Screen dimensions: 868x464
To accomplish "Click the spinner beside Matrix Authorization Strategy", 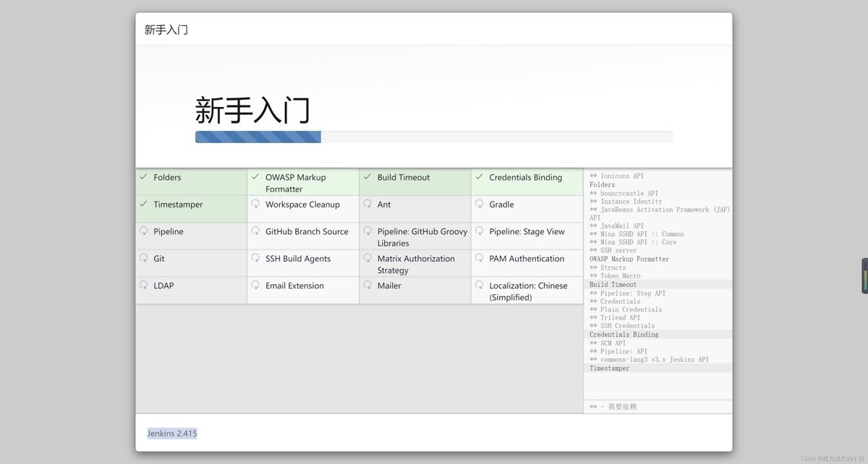I will click(x=367, y=258).
